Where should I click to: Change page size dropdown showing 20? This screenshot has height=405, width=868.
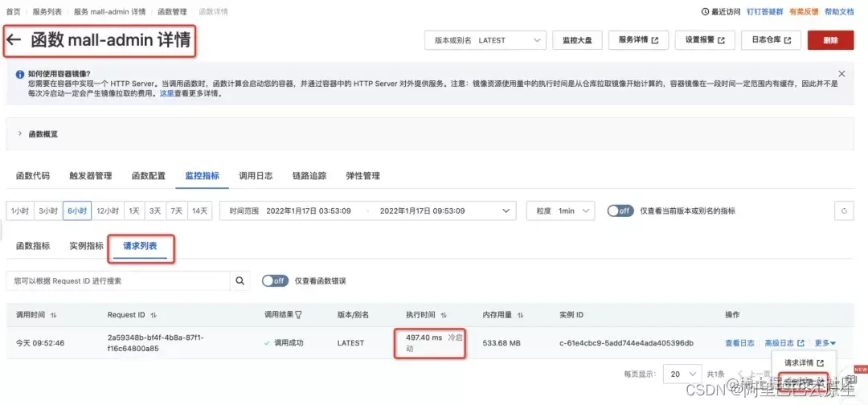pos(682,374)
